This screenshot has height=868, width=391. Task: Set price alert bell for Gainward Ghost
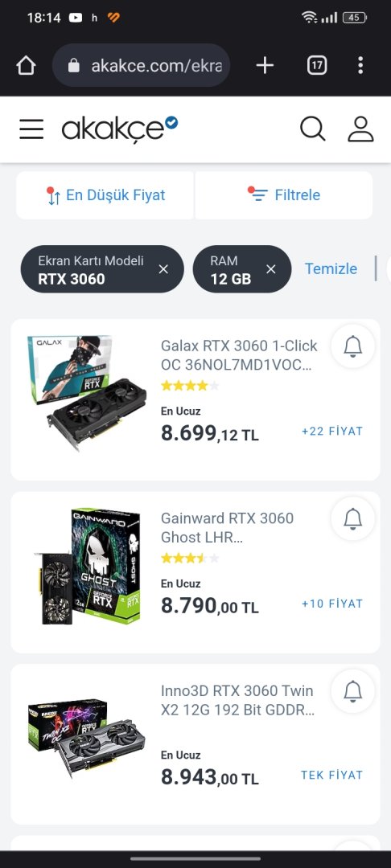[x=353, y=518]
